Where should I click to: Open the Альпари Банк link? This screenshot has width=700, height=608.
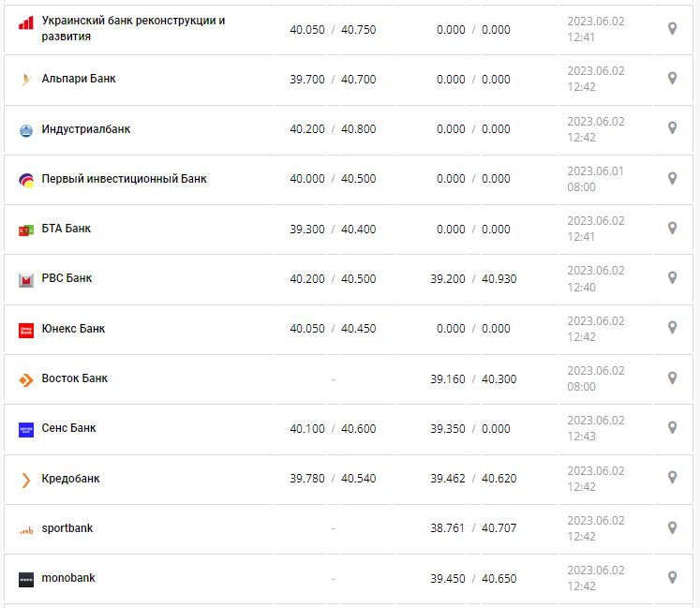point(79,79)
